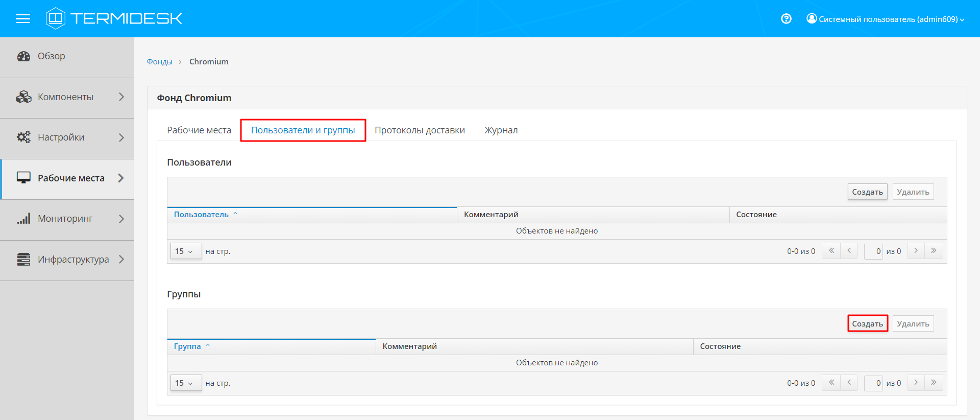This screenshot has height=420, width=980.
Task: Open the users table rows-per-page dropdown
Action: coord(185,251)
